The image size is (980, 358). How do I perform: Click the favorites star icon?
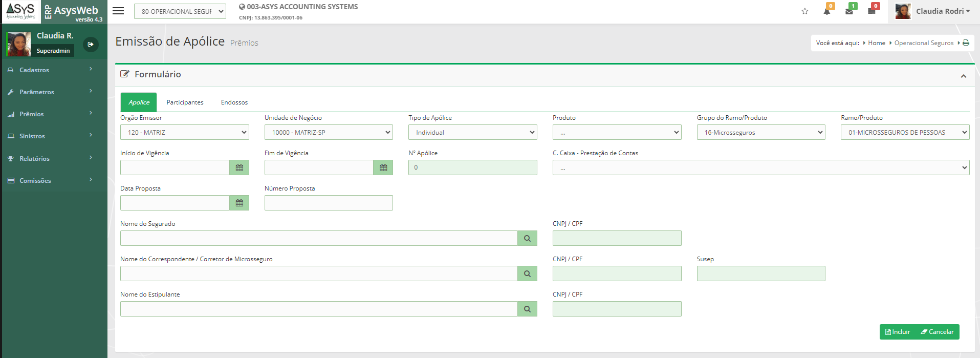coord(805,11)
